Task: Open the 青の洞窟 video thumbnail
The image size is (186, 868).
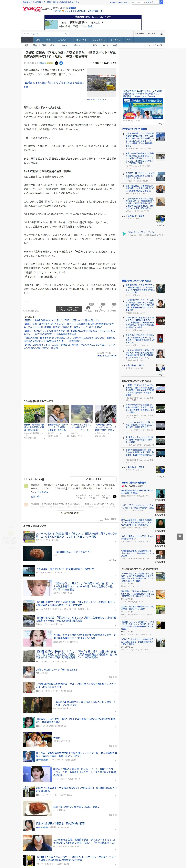Action: click(x=29, y=571)
